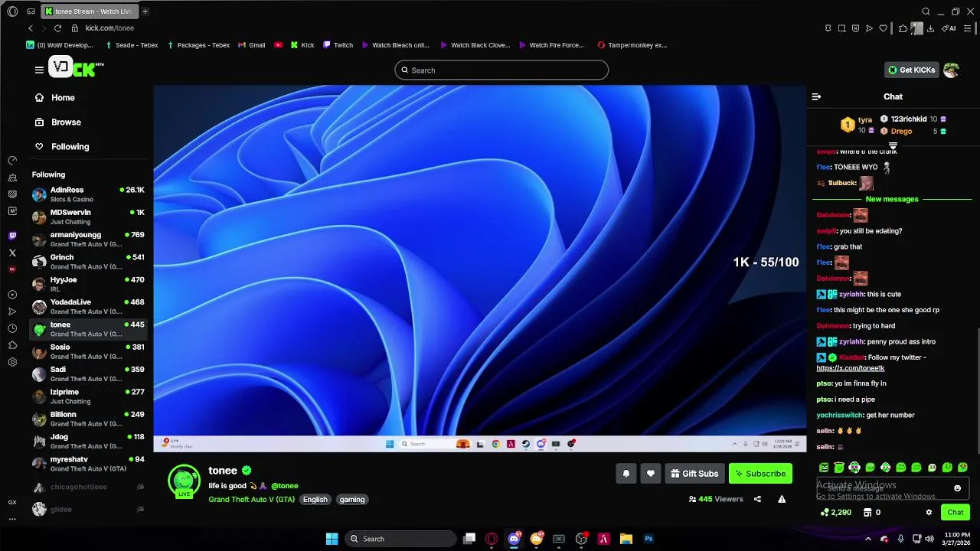The image size is (980, 551).
Task: Open YodadaLive channel
Action: [88, 307]
